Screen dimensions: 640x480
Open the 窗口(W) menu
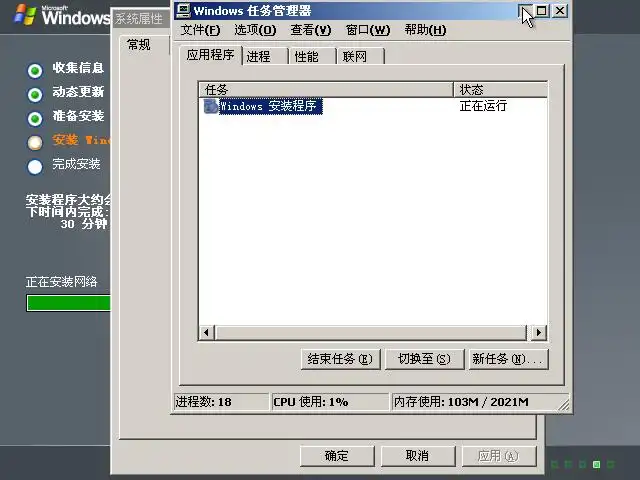pyautogui.click(x=368, y=30)
